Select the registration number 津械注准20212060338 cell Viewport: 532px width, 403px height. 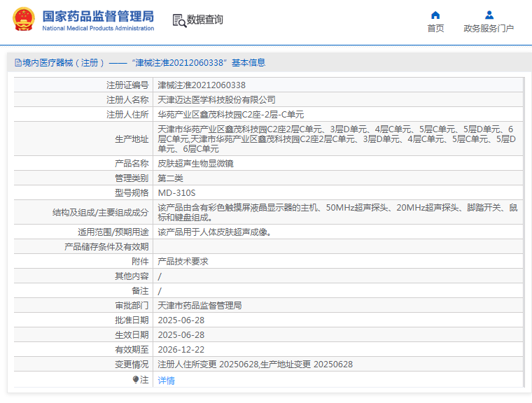click(x=202, y=85)
